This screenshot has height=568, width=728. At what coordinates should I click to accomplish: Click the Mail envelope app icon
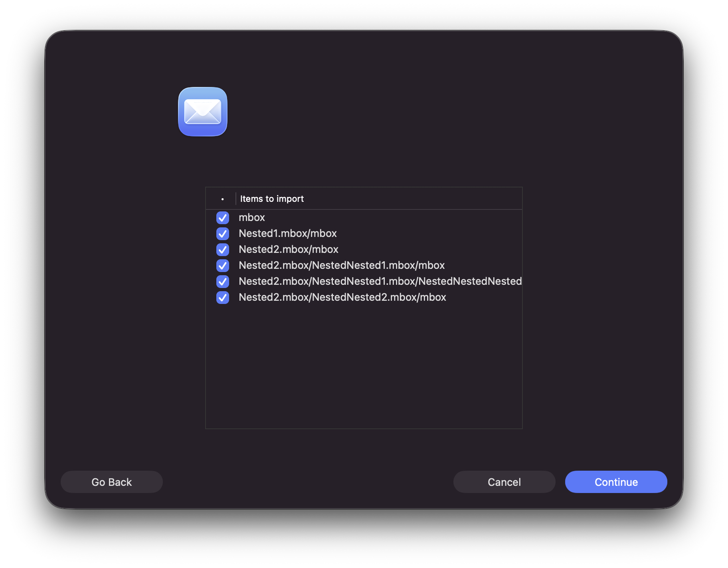pyautogui.click(x=203, y=112)
